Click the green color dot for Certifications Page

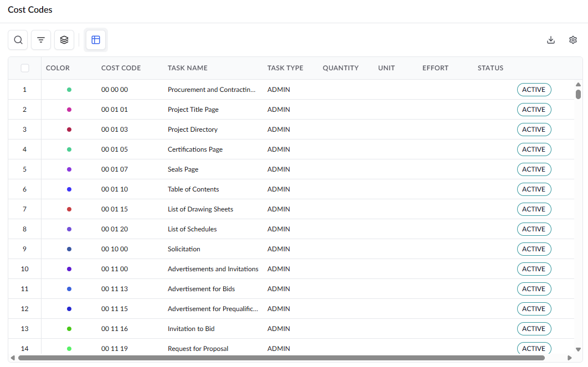pyautogui.click(x=69, y=149)
